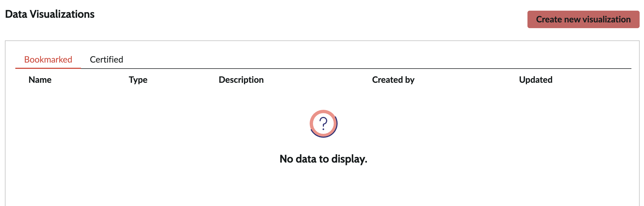Viewport: 644px width, 206px height.
Task: Click Create new visualization
Action: [x=583, y=19]
